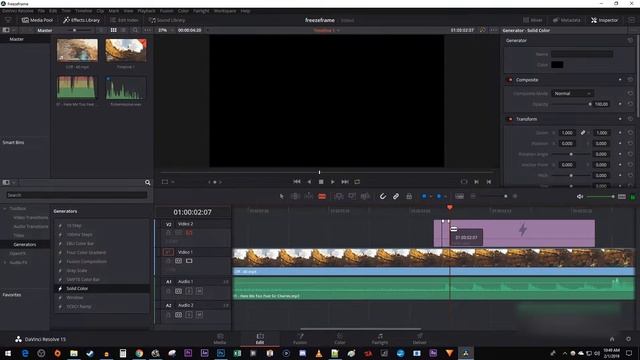Click the Opacity slider handle
Viewport: 640px width, 360px height.
click(x=590, y=104)
